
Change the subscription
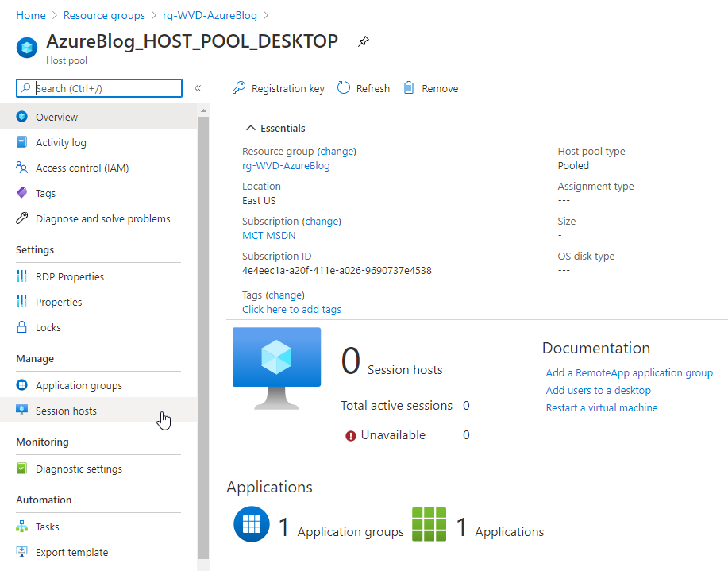pyautogui.click(x=322, y=221)
